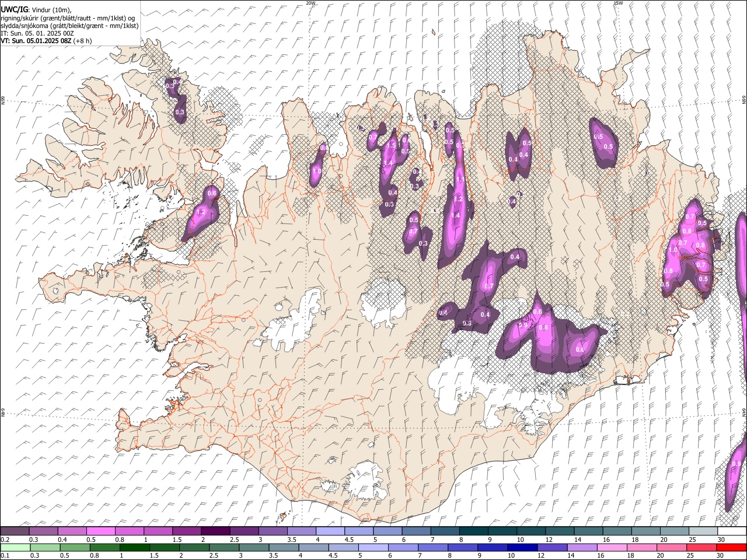Click the dark mauve 0.2 swatch in upper scale
This screenshot has height=560, width=747.
click(x=15, y=531)
